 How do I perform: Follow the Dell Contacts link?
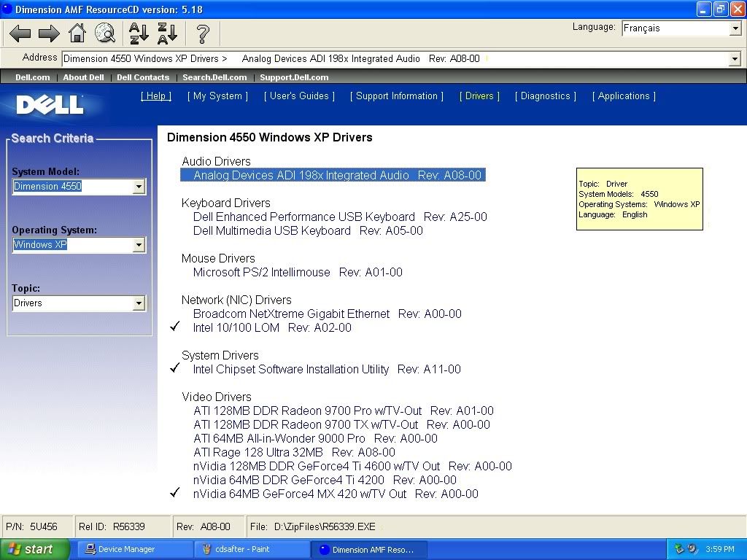pos(143,77)
